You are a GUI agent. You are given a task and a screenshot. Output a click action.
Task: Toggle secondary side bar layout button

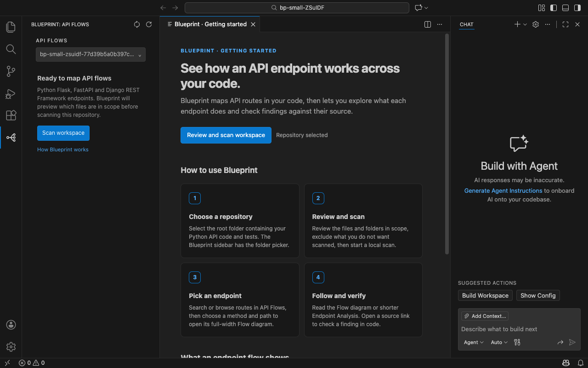point(577,8)
